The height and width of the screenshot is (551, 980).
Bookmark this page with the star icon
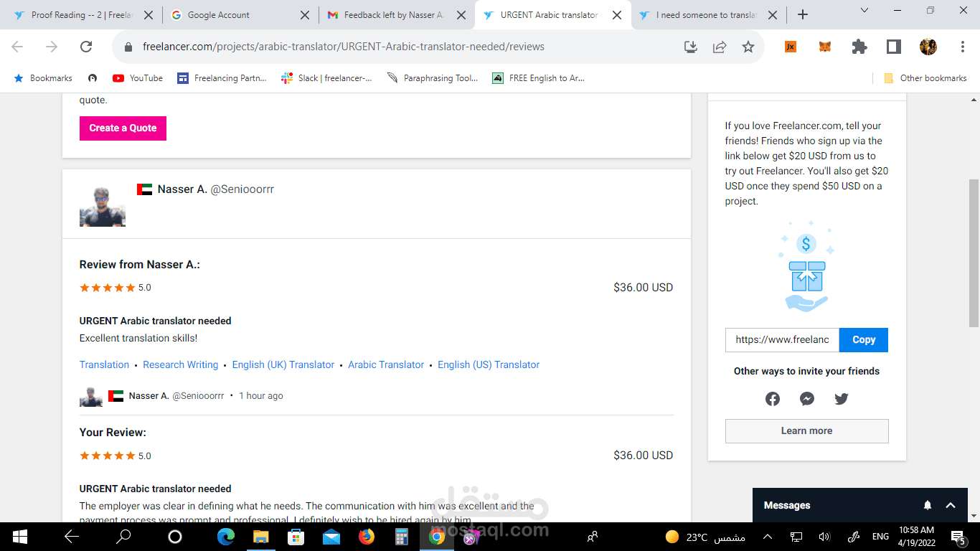748,47
